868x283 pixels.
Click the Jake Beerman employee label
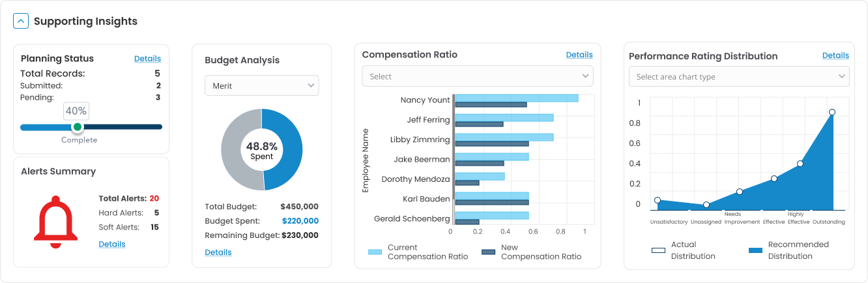tap(422, 159)
